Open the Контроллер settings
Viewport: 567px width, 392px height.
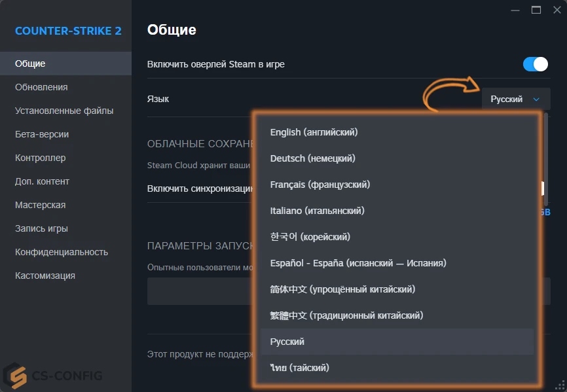click(41, 157)
